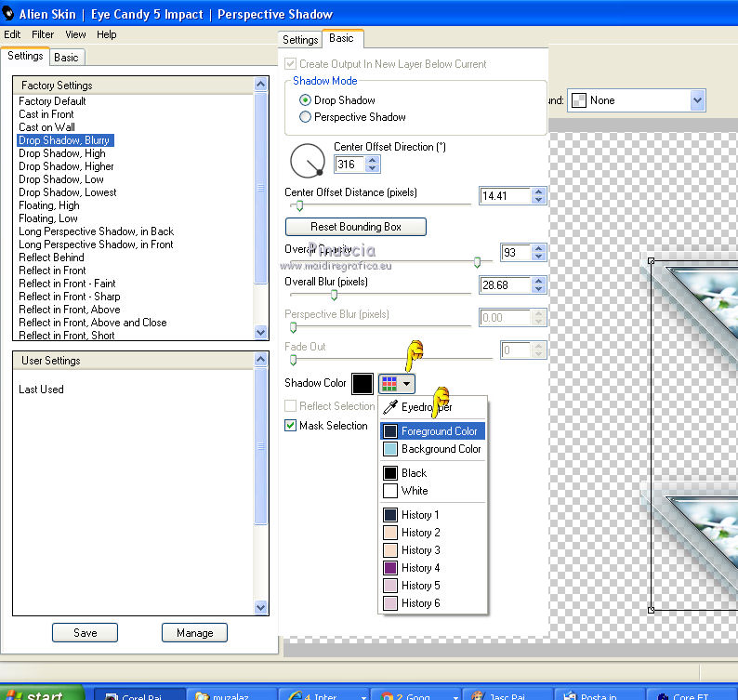The width and height of the screenshot is (738, 700).
Task: Choose Foreground Color from the menu
Action: [432, 431]
